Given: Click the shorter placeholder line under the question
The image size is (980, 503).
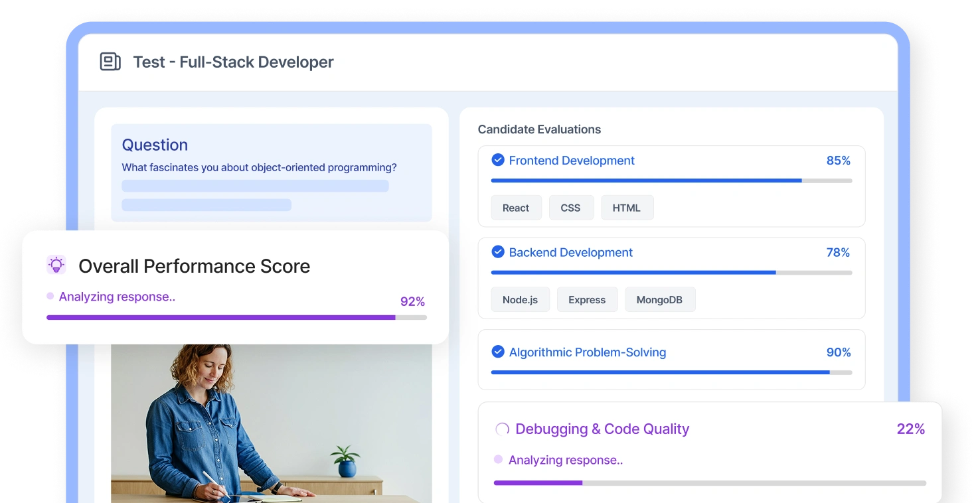Looking at the screenshot, I should pos(206,204).
